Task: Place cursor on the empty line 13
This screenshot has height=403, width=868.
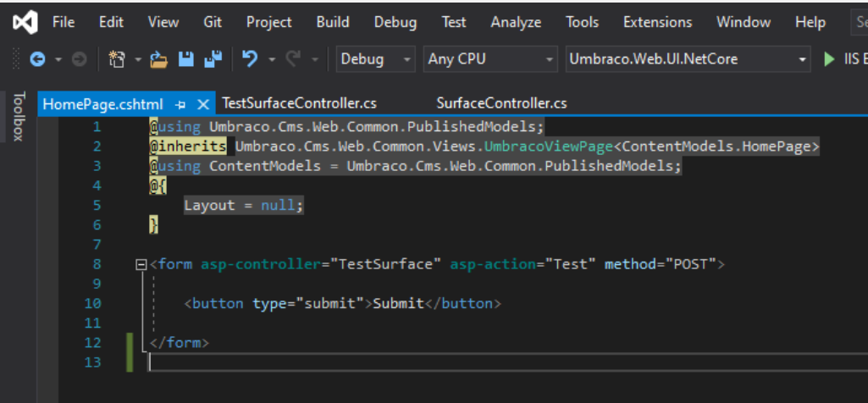Action: coord(507,362)
